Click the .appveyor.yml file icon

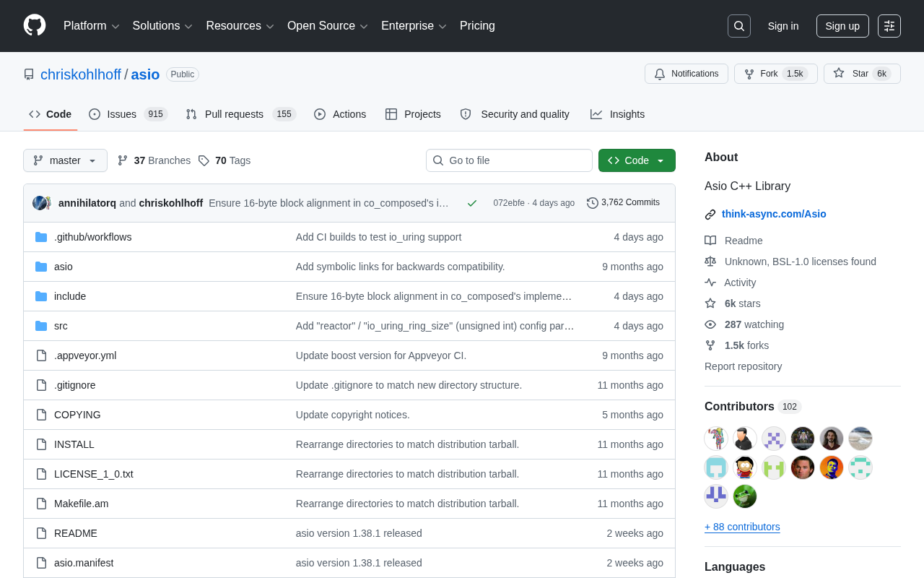click(x=41, y=355)
